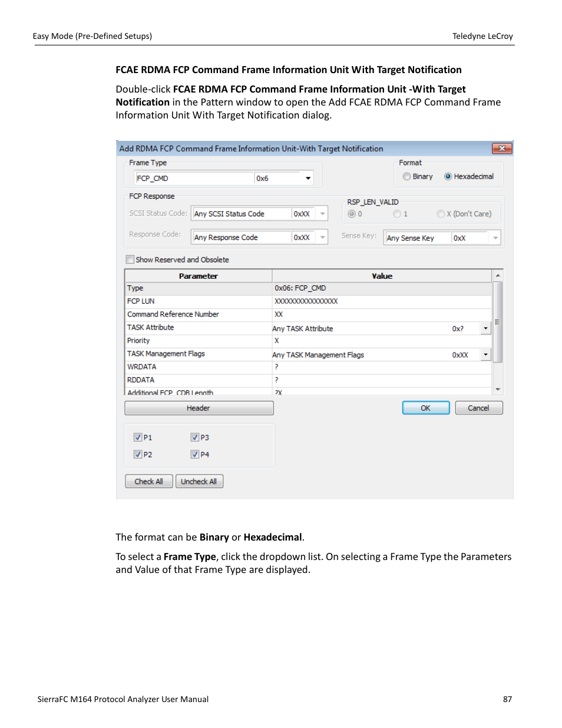Select the FCP LUN parameter row
This screenshot has width=562, height=728.
(309, 301)
